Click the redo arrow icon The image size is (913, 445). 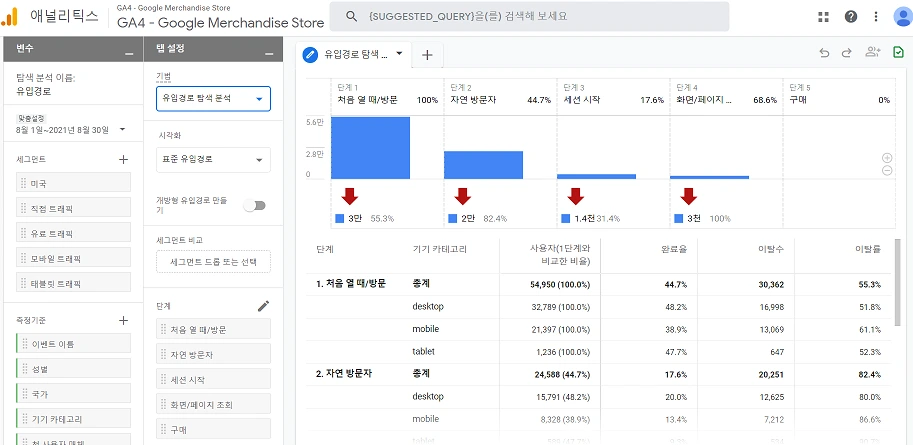click(847, 53)
